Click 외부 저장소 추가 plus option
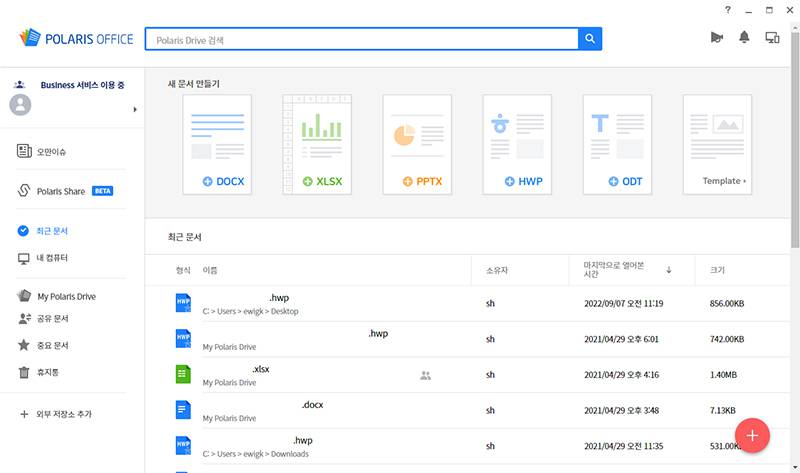 (x=55, y=414)
